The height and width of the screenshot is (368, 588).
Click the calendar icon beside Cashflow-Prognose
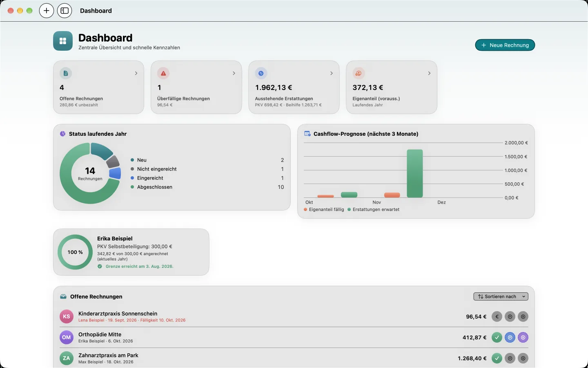(x=307, y=134)
